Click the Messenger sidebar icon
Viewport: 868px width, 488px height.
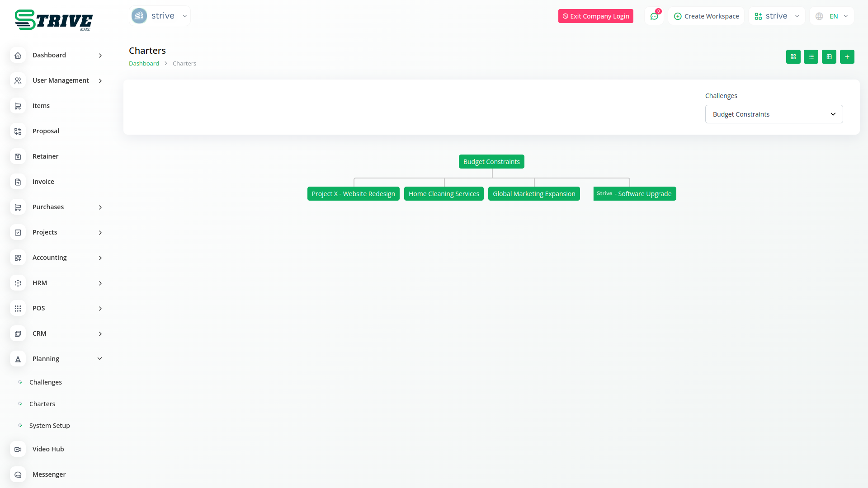(x=18, y=474)
